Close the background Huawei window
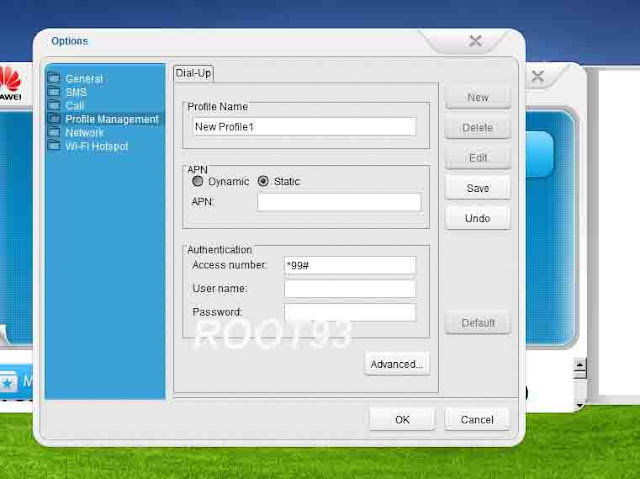The image size is (640, 479). tap(538, 76)
